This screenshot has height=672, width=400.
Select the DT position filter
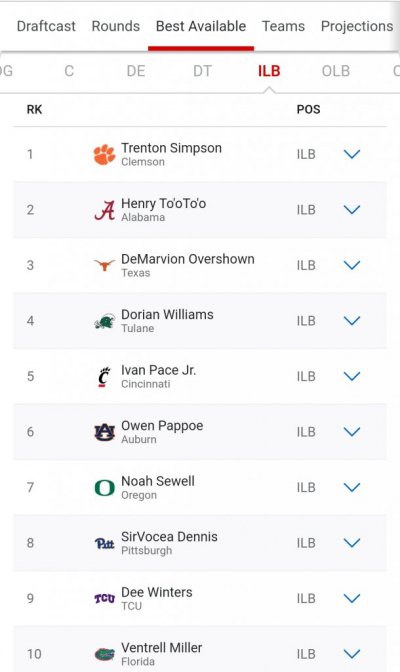pos(202,71)
